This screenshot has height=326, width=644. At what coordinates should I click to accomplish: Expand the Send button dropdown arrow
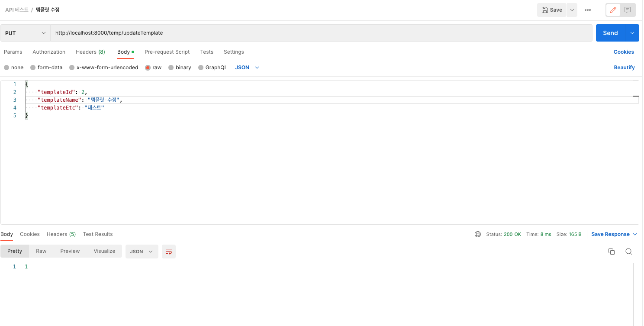[x=632, y=33]
